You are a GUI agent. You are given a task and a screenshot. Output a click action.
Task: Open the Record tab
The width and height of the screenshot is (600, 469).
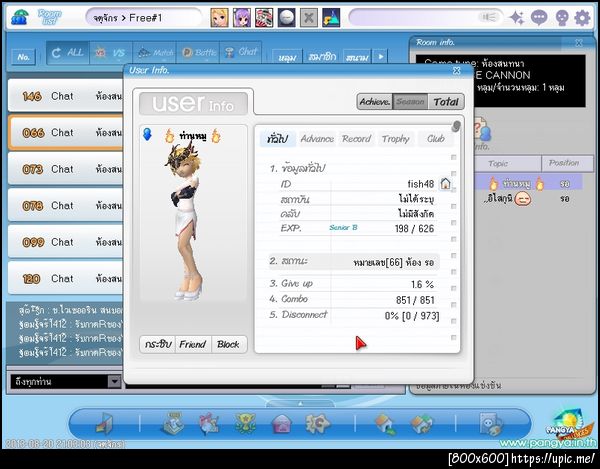pyautogui.click(x=356, y=138)
